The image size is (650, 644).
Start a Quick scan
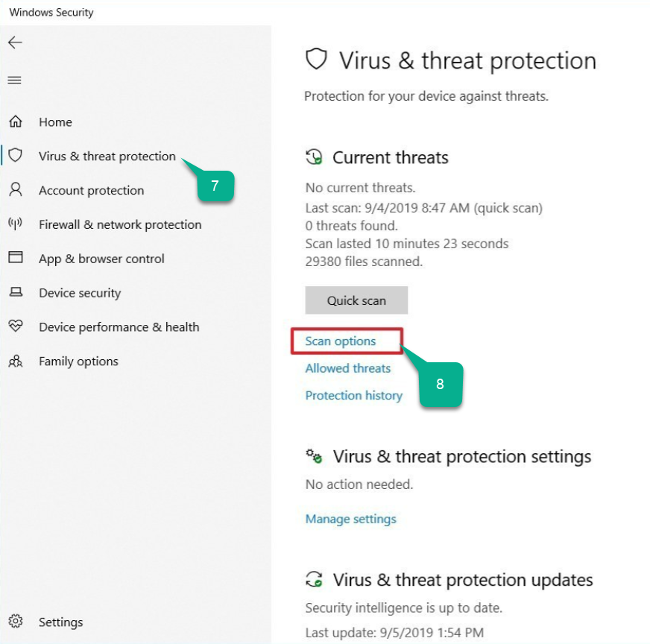coord(356,300)
